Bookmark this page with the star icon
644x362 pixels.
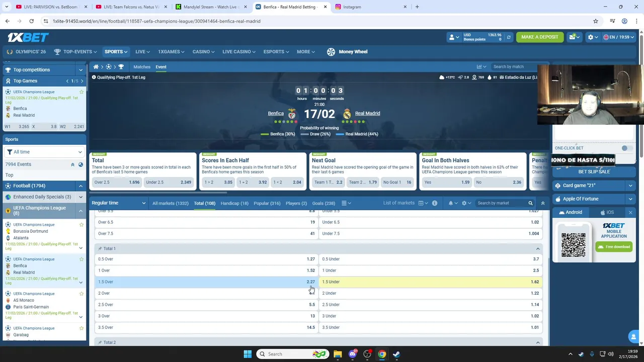click(x=596, y=21)
